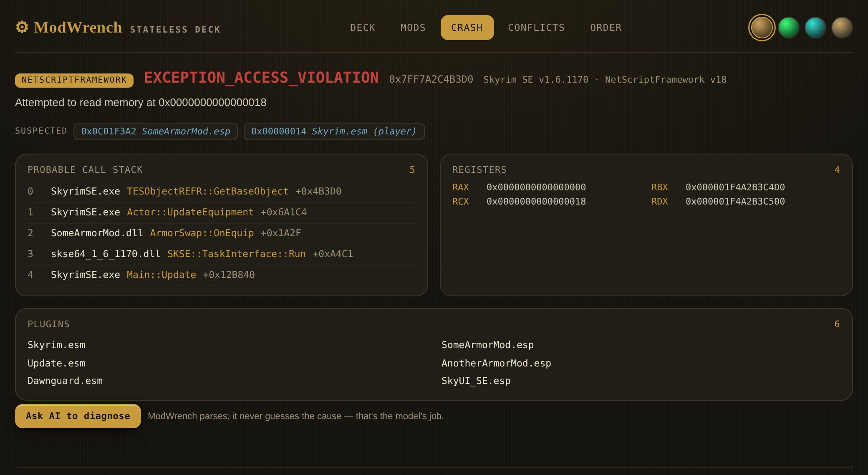Select the gold ringed theme orb
Viewport: 868px width, 475px height.
[762, 28]
